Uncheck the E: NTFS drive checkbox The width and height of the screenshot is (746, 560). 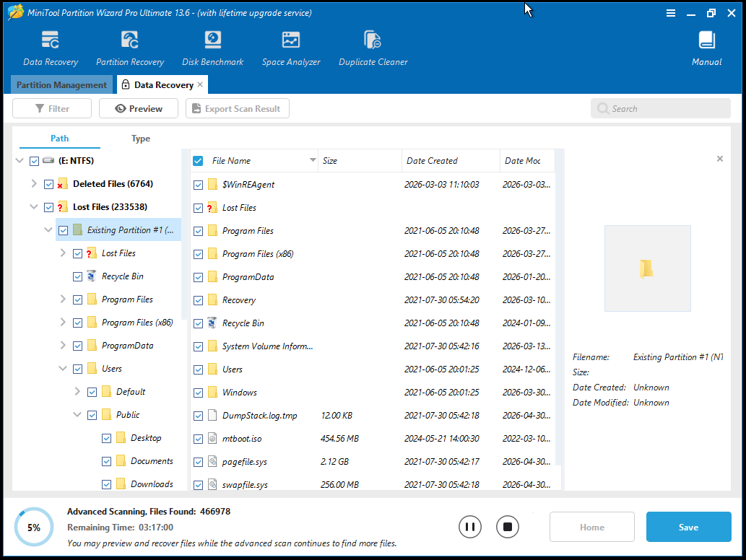[x=34, y=161]
